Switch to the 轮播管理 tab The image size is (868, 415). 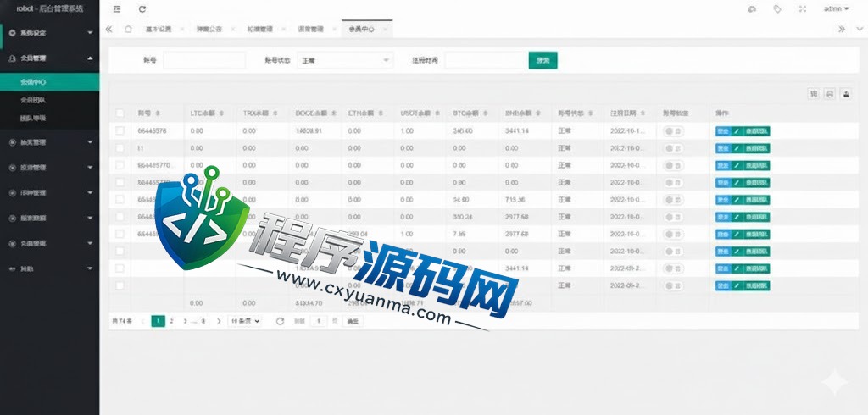pyautogui.click(x=259, y=30)
